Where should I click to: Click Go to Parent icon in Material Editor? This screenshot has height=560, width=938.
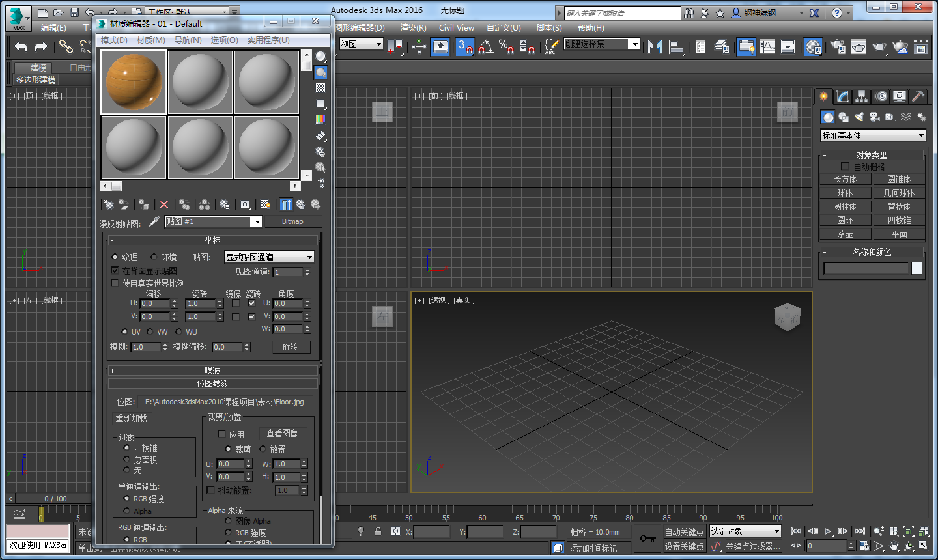300,204
